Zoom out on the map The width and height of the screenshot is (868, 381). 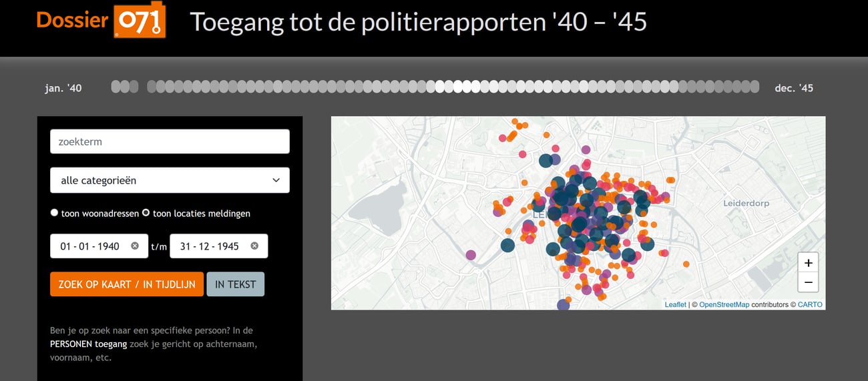808,282
